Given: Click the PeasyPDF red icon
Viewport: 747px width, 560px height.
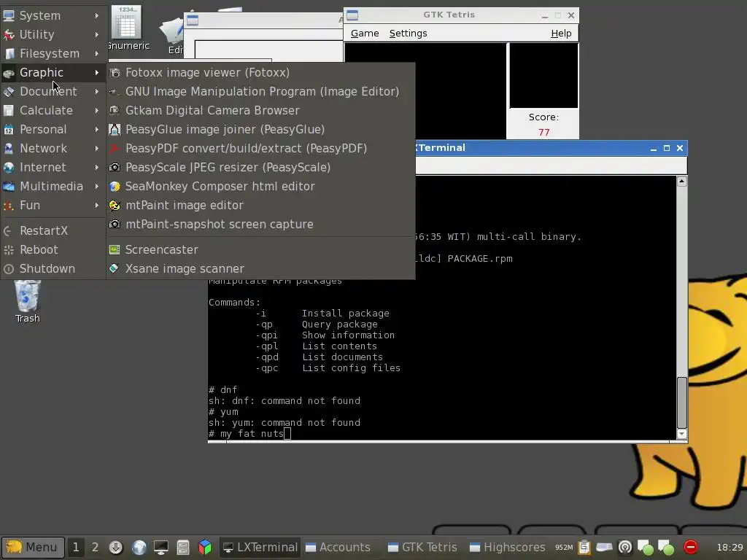Looking at the screenshot, I should coord(115,149).
